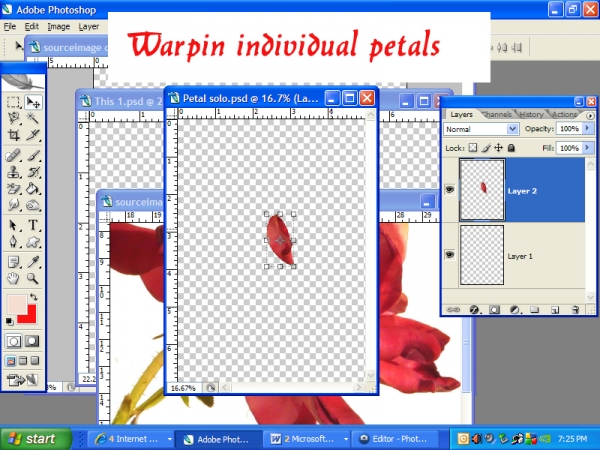
Task: Toggle lock transparent pixels
Action: (473, 148)
